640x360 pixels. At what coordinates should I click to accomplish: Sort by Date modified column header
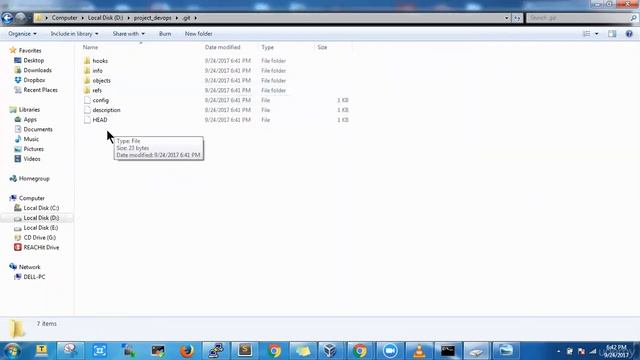click(222, 47)
